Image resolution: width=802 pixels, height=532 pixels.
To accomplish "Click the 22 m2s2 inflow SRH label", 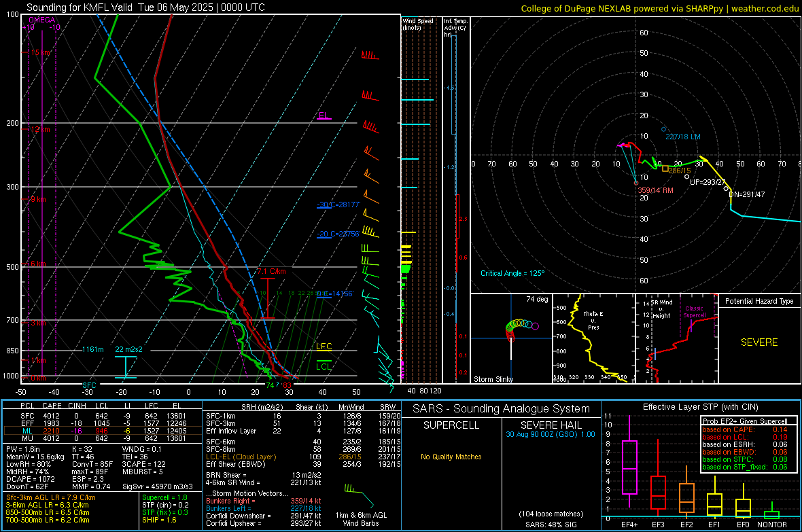I will pos(129,349).
